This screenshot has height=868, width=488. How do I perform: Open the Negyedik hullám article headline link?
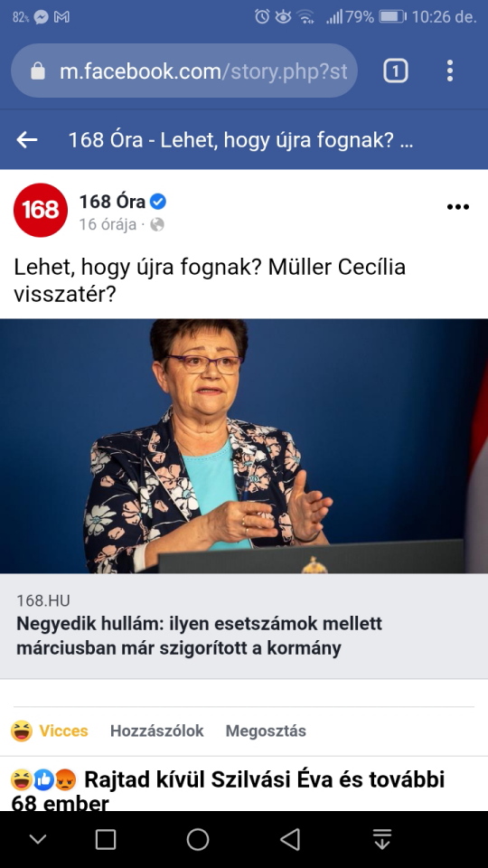(x=199, y=636)
